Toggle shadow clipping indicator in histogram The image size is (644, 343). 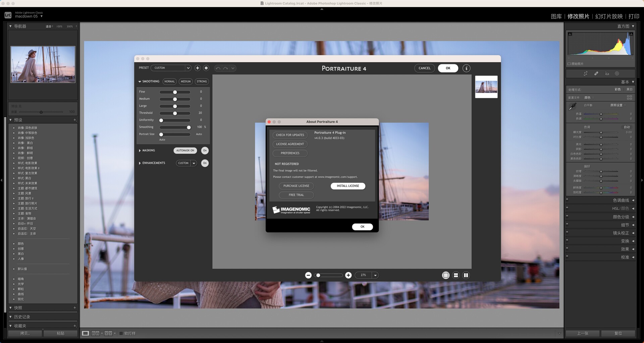tap(570, 34)
